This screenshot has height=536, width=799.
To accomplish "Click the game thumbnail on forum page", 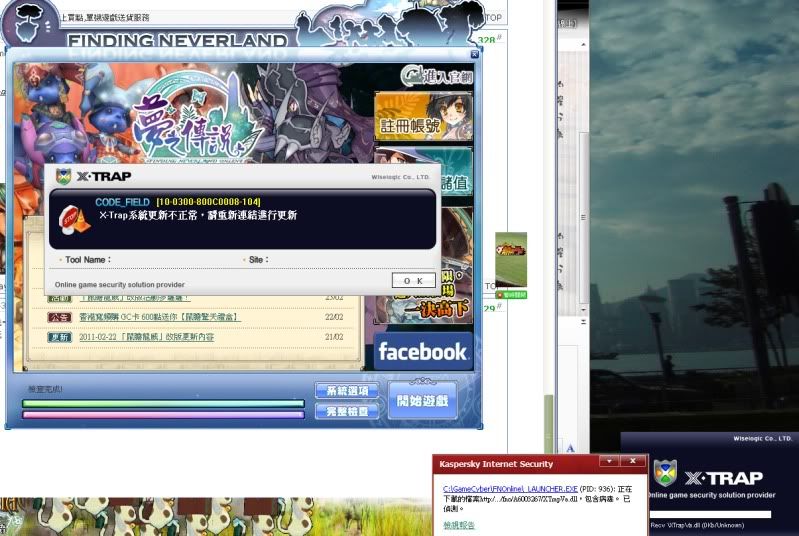I will click(511, 260).
